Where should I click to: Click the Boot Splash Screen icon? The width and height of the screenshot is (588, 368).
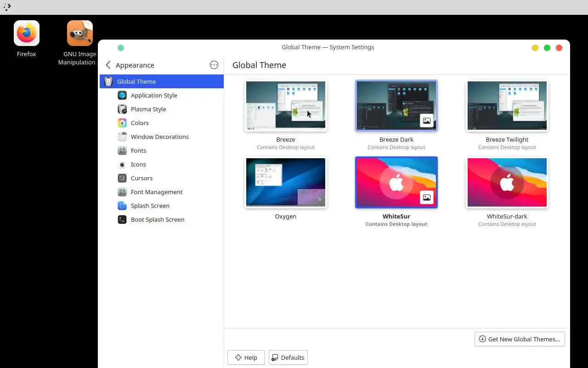pyautogui.click(x=122, y=219)
